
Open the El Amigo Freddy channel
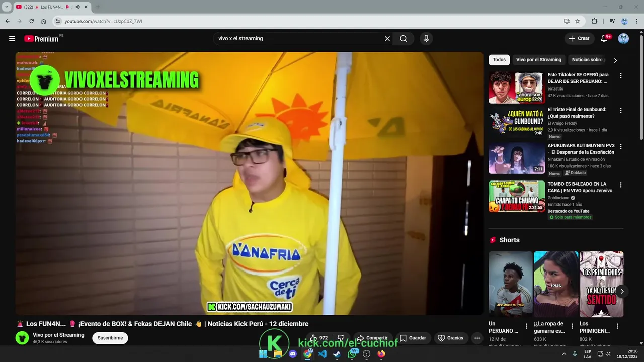[x=562, y=123]
